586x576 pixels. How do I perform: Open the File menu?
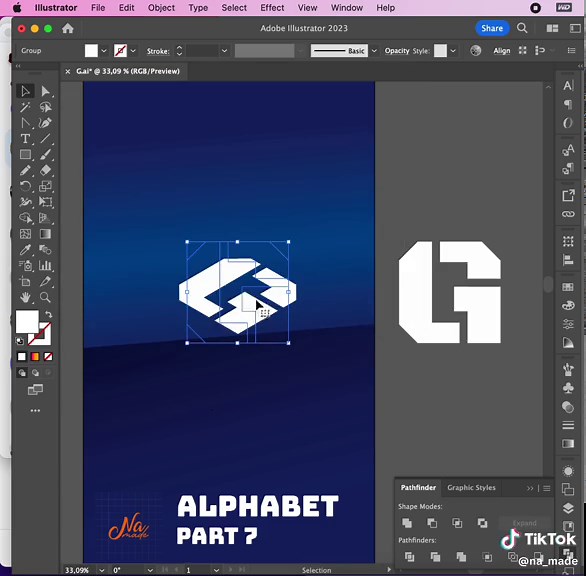[x=98, y=8]
